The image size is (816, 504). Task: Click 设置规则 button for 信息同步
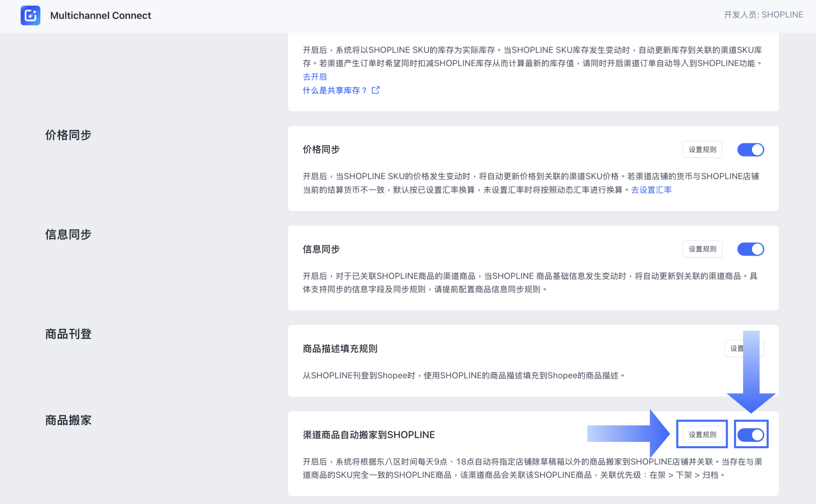click(x=702, y=249)
